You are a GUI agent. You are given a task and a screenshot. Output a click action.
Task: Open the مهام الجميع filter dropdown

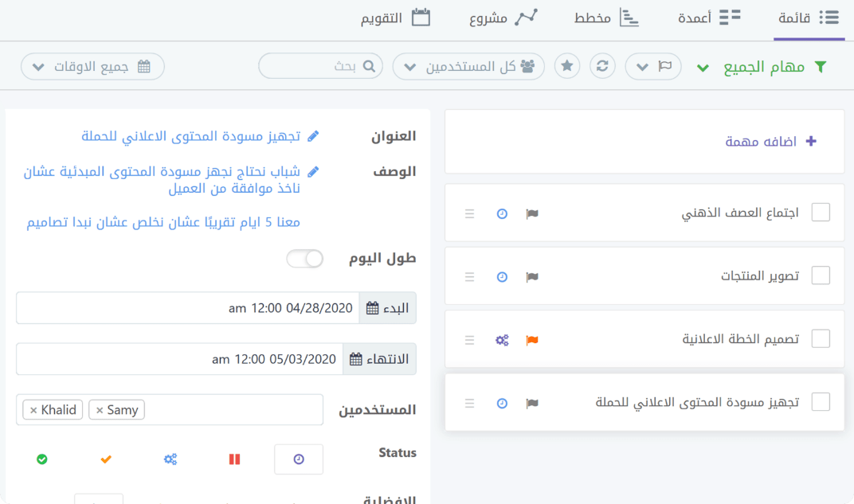tap(762, 67)
